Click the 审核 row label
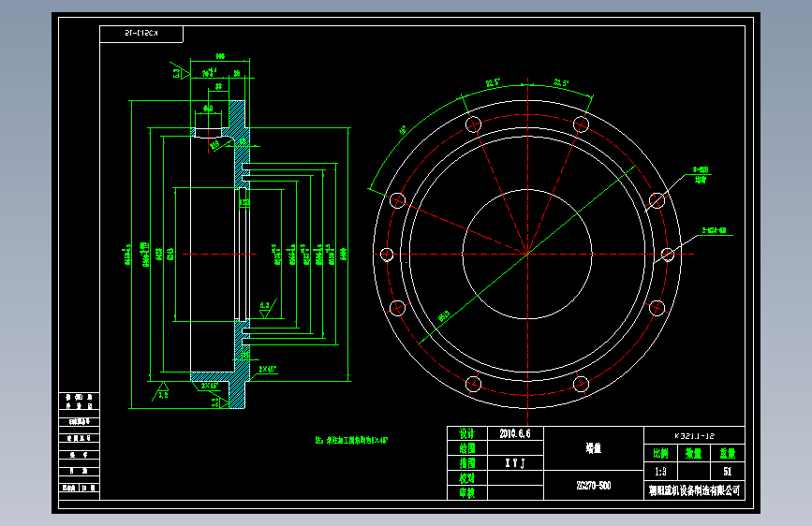Viewport: 812px width, 526px height. [x=466, y=493]
